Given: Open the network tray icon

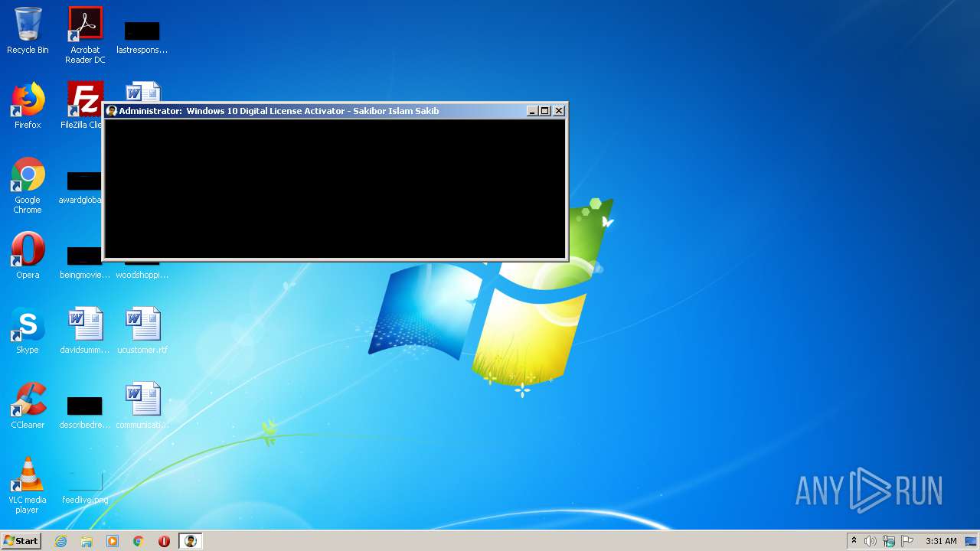Looking at the screenshot, I should [x=889, y=541].
